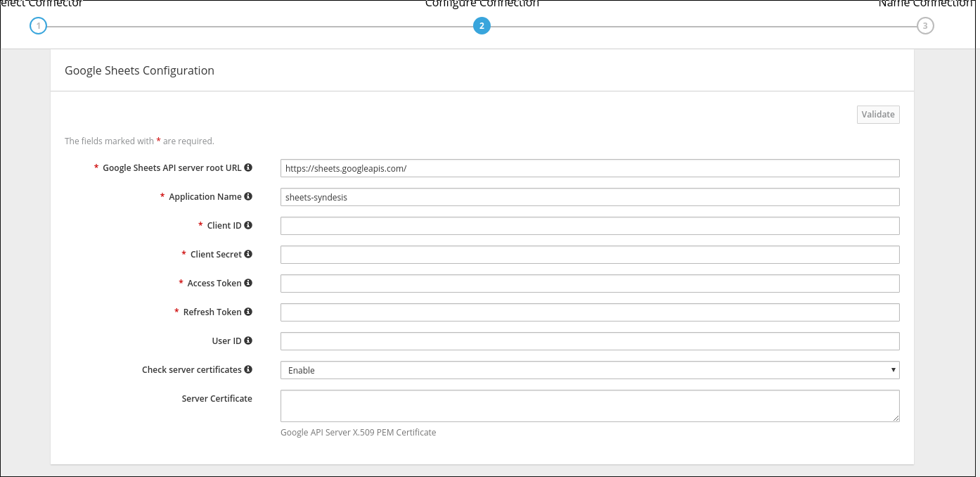Click the Validate button
This screenshot has height=477, width=980.
coord(878,114)
